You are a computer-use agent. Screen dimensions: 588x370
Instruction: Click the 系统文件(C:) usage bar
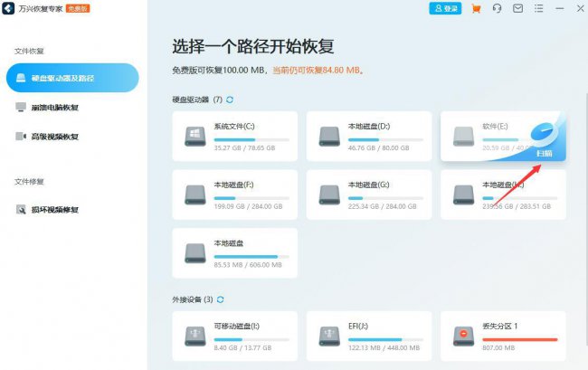(251, 140)
